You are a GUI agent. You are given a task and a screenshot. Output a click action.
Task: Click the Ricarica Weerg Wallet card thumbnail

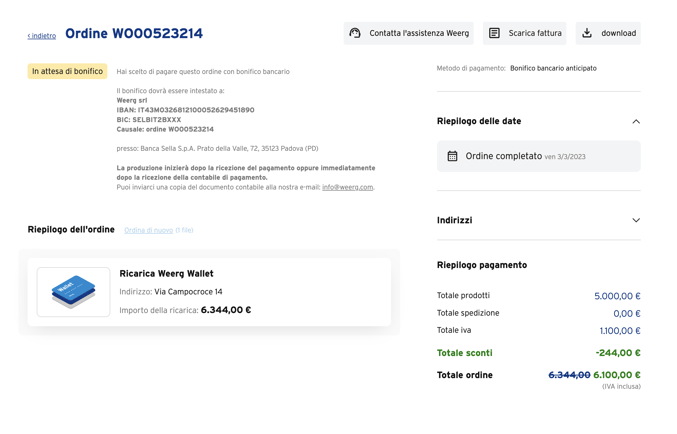73,292
